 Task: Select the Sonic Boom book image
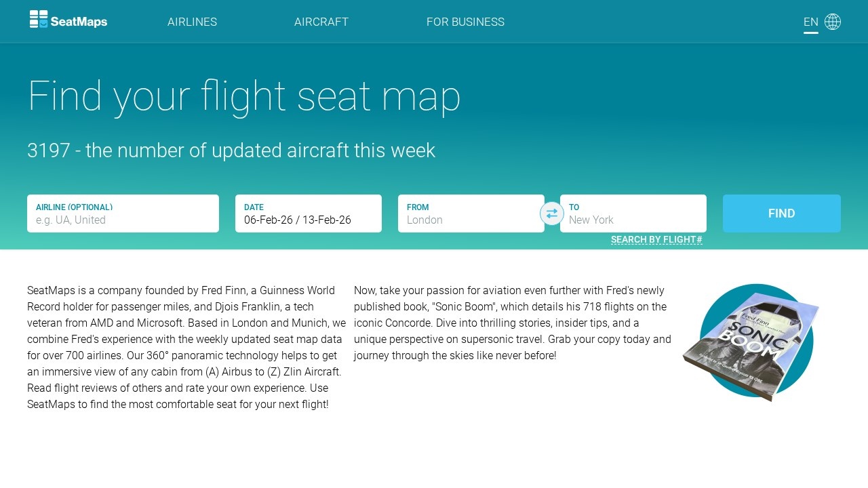(x=753, y=342)
